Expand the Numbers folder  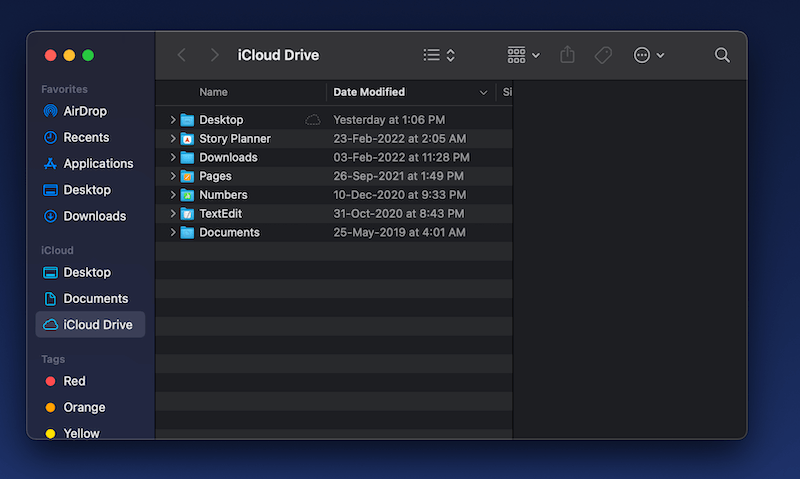(172, 195)
